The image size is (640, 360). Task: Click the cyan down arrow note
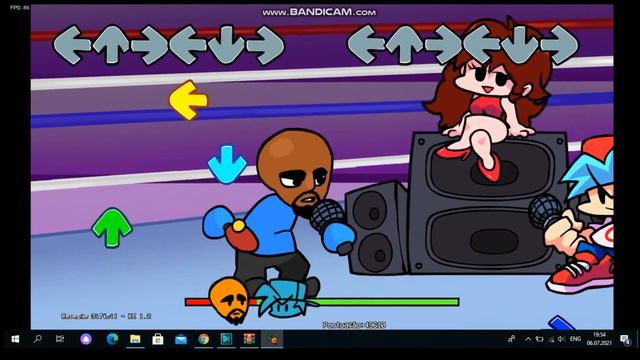[227, 164]
